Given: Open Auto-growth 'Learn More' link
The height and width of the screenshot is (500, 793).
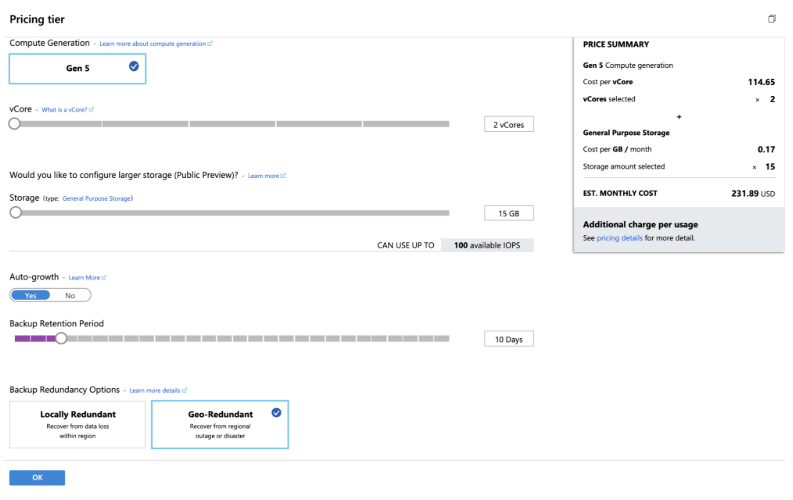Looking at the screenshot, I should (86, 277).
